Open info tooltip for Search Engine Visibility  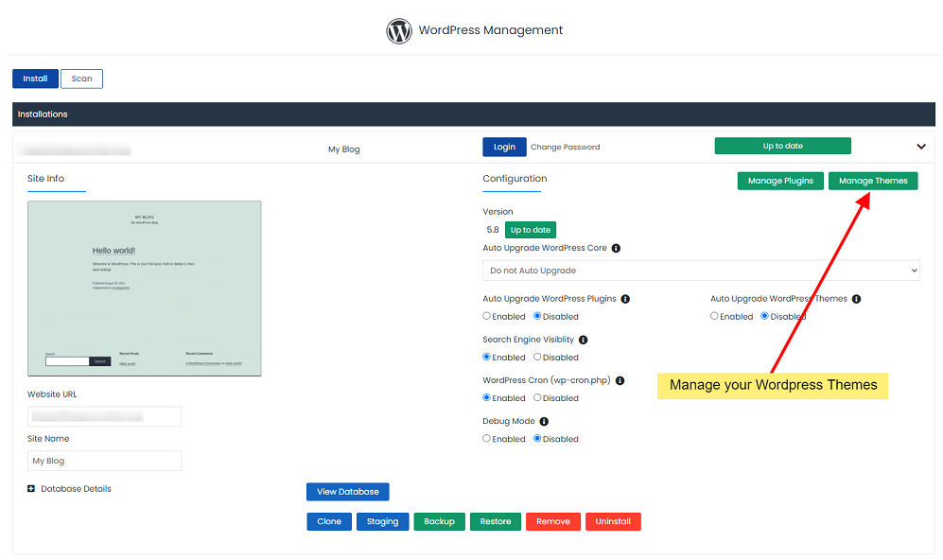tap(584, 339)
